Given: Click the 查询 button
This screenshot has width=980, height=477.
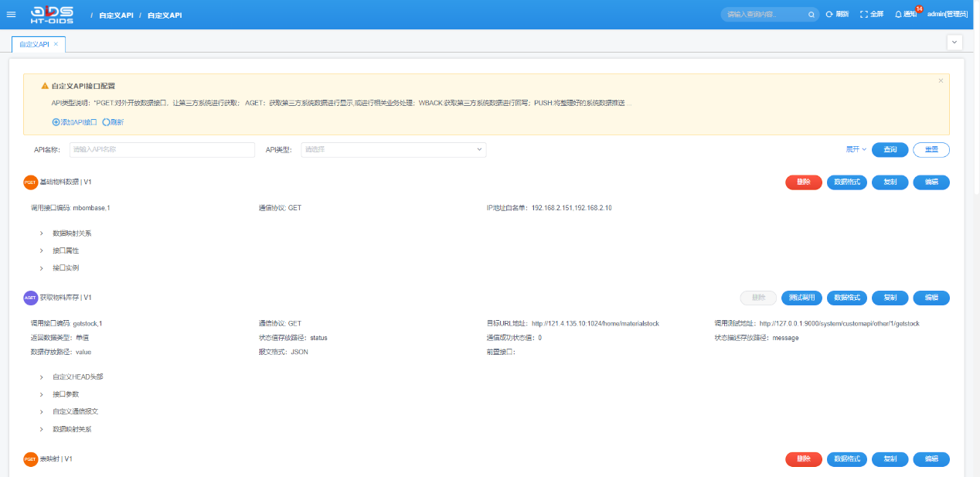Looking at the screenshot, I should (890, 150).
